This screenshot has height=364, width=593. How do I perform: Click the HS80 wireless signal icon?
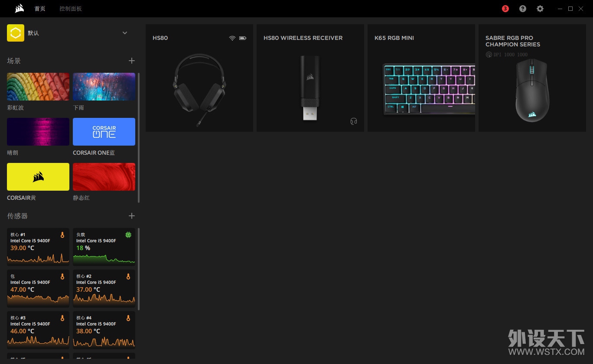click(x=232, y=38)
